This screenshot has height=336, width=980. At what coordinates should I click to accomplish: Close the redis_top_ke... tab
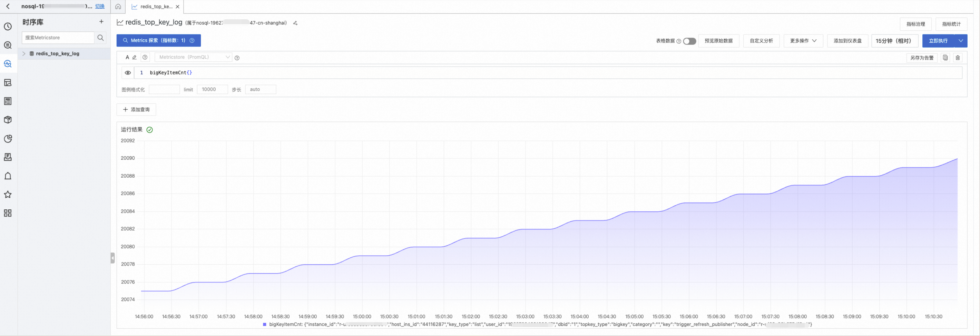[178, 7]
